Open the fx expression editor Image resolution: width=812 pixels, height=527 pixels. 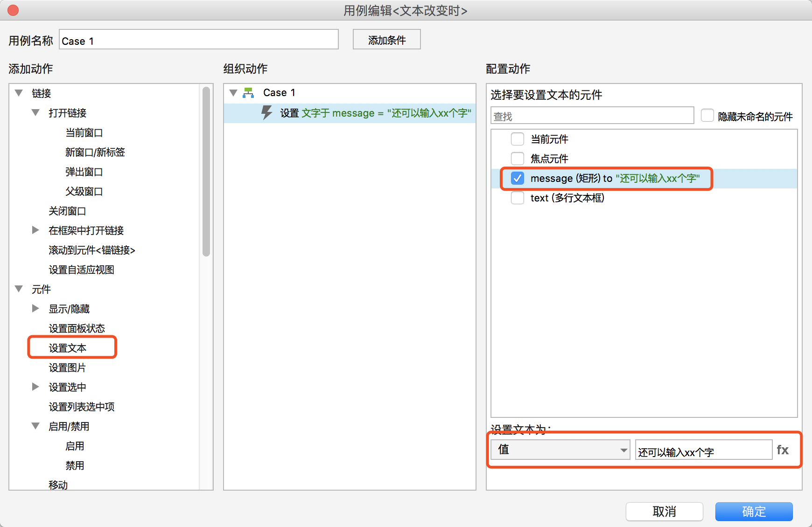[x=783, y=450]
